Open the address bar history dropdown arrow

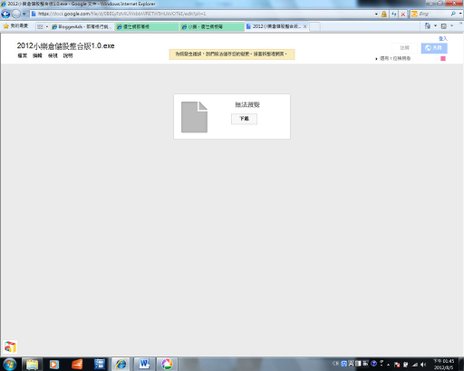click(x=376, y=14)
